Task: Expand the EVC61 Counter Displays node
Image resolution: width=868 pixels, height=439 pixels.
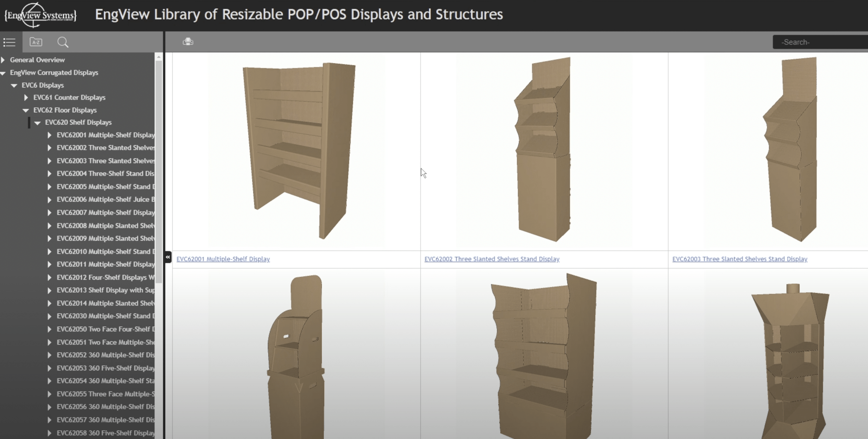Action: coord(26,97)
